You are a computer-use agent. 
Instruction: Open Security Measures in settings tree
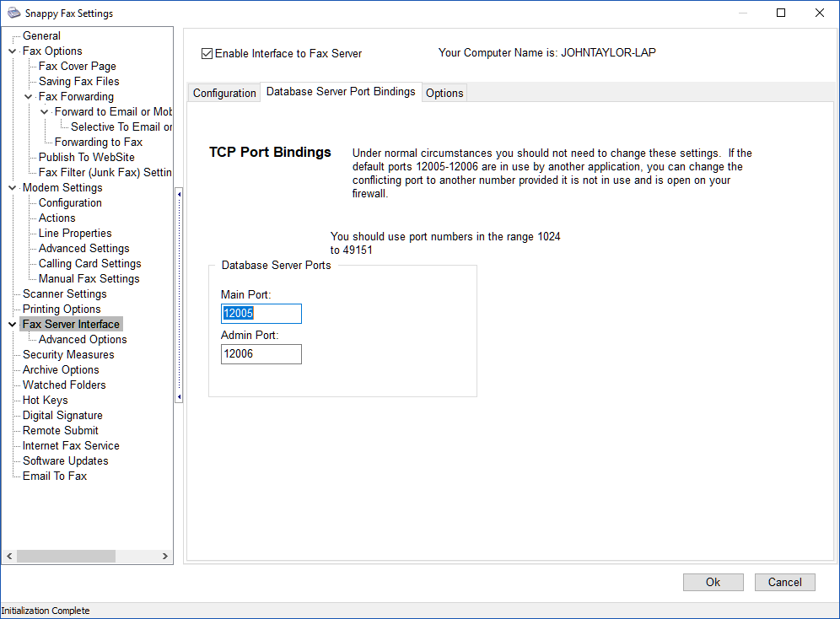pos(68,355)
